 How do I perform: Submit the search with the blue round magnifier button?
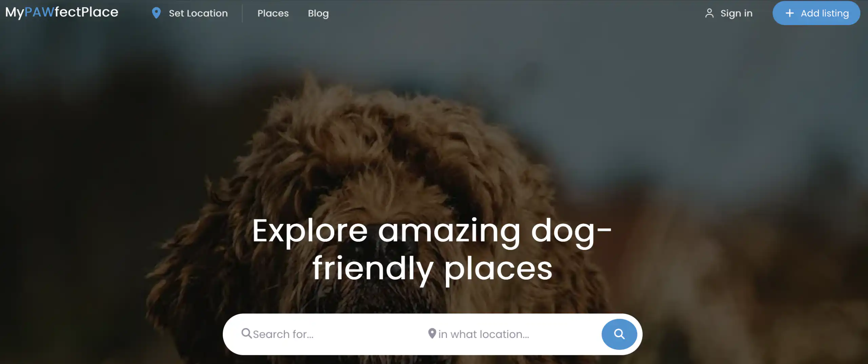coord(619,334)
